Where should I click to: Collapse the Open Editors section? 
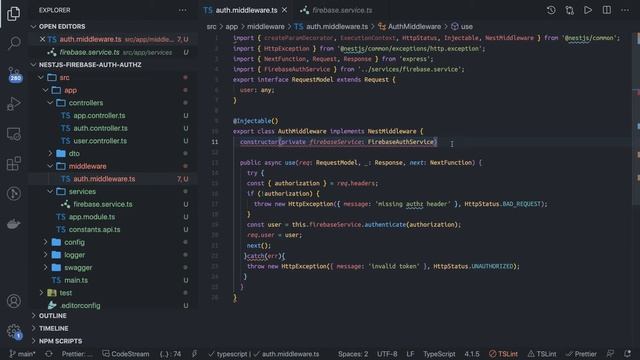pos(62,27)
